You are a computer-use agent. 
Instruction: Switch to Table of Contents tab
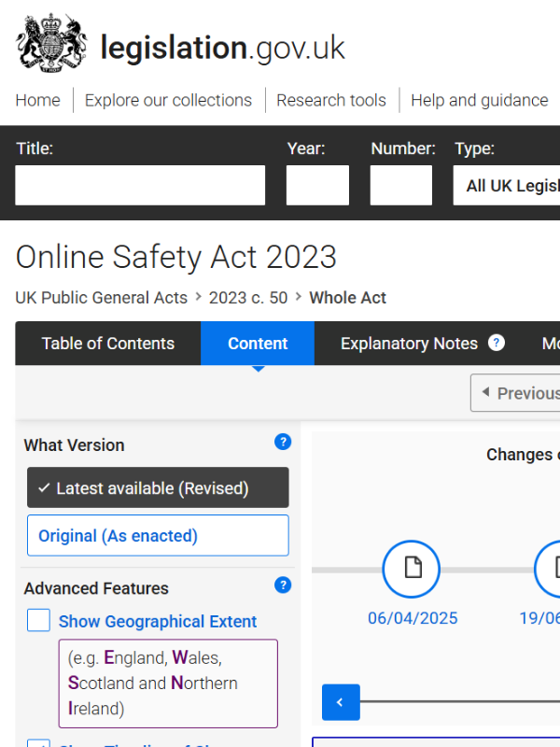pos(108,344)
